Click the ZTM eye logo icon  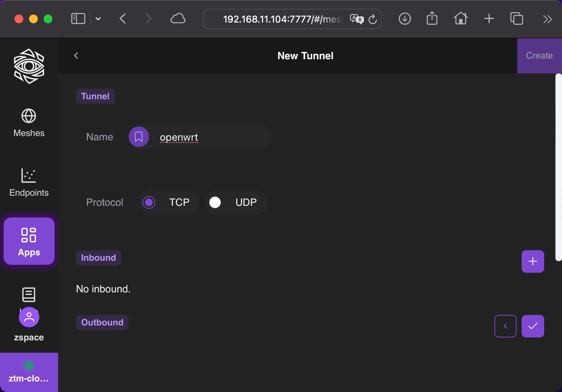29,66
